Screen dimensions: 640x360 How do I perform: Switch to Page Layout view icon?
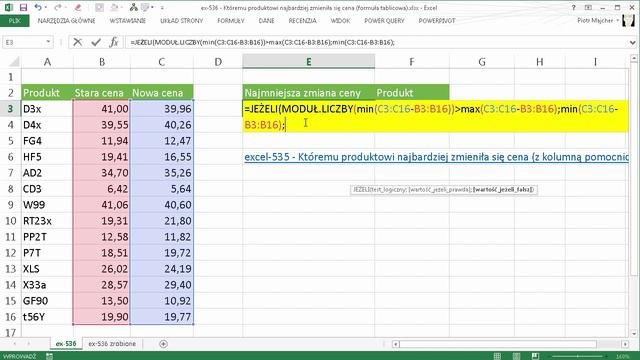pos(516,356)
